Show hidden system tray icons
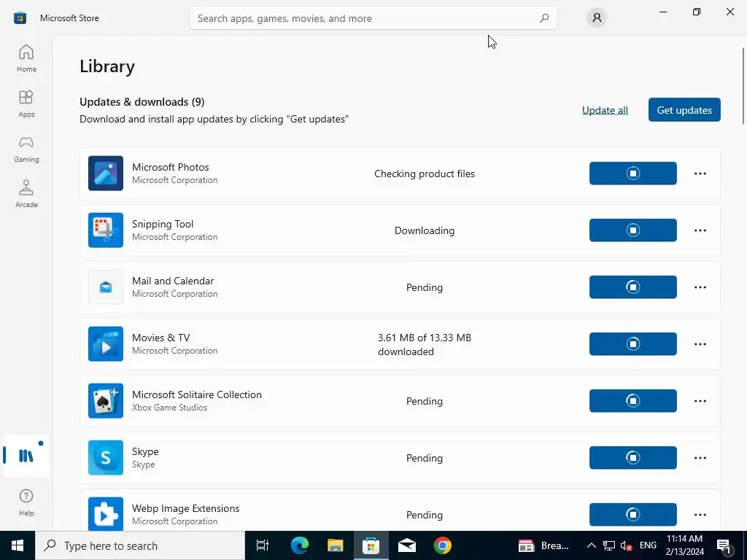Screen dimensions: 747x560 (591, 545)
